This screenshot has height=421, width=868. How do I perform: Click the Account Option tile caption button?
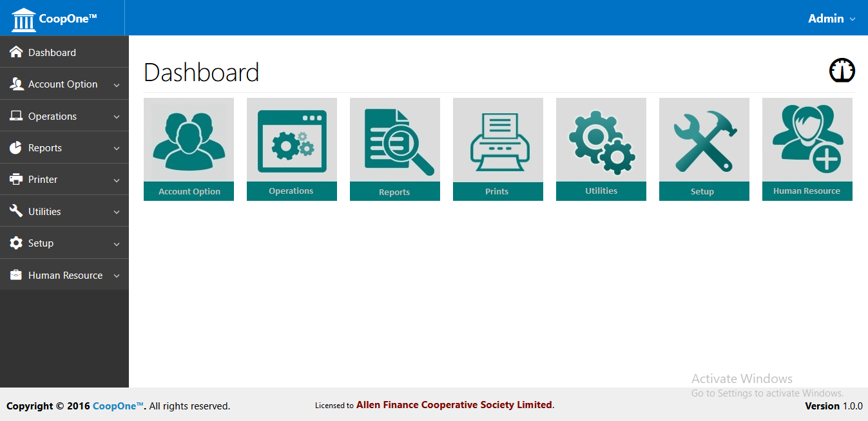(189, 191)
